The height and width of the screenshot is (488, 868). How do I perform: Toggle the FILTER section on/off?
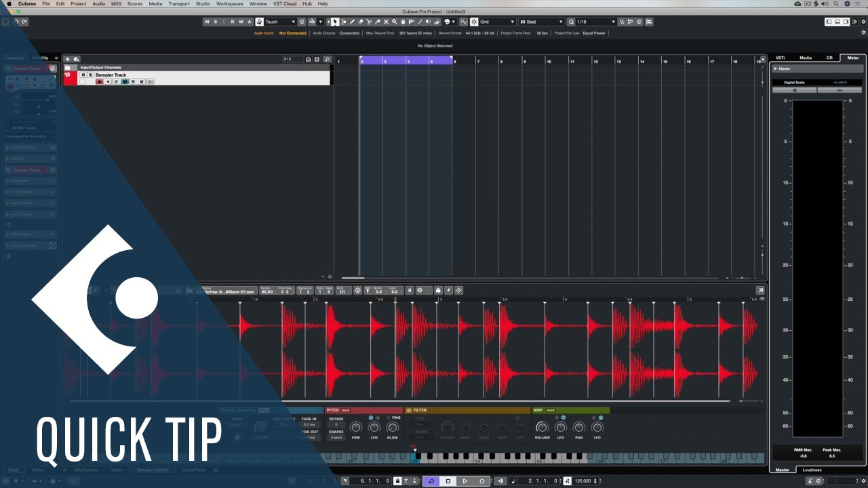409,410
